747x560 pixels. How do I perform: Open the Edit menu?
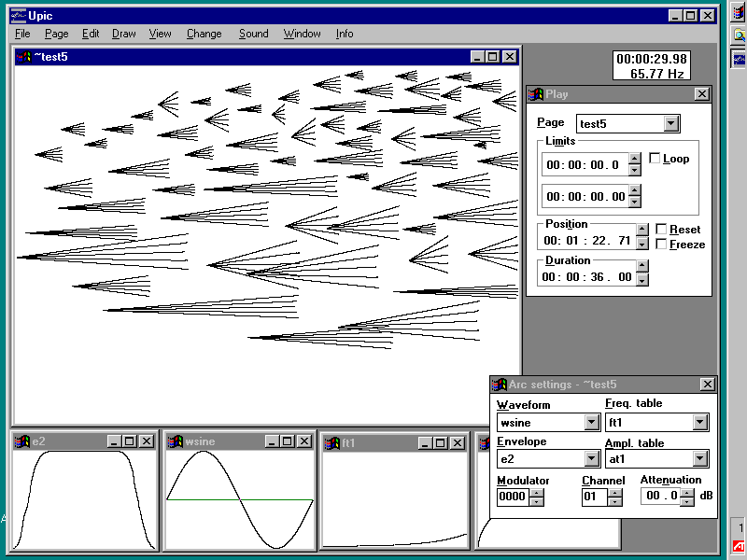tap(90, 34)
